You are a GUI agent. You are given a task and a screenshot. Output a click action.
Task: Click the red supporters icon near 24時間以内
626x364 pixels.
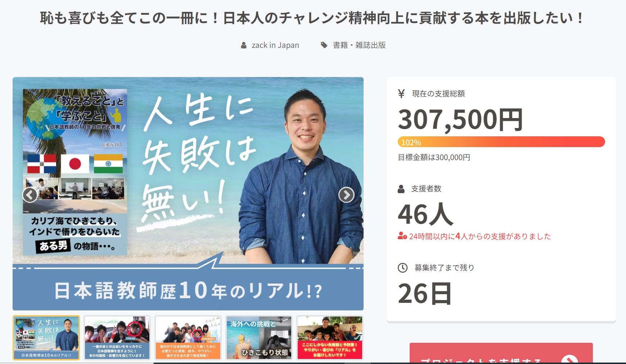[x=402, y=236]
